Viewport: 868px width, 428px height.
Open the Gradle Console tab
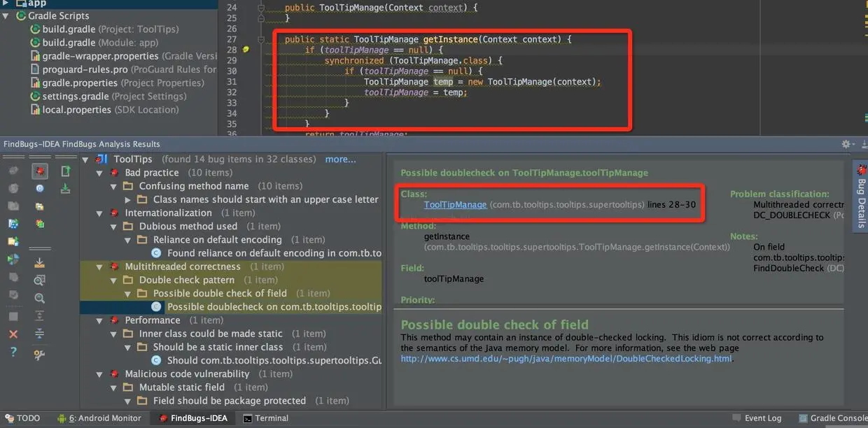[x=832, y=418]
